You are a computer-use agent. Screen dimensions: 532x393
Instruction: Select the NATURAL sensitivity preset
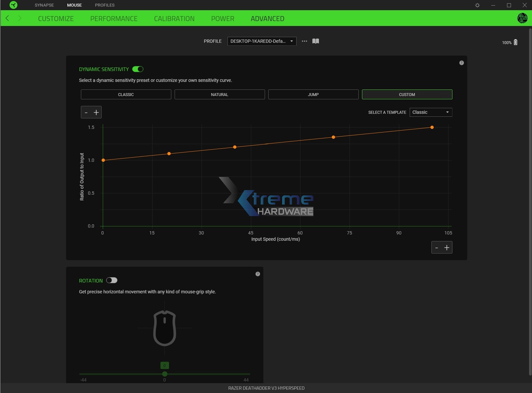pyautogui.click(x=219, y=94)
